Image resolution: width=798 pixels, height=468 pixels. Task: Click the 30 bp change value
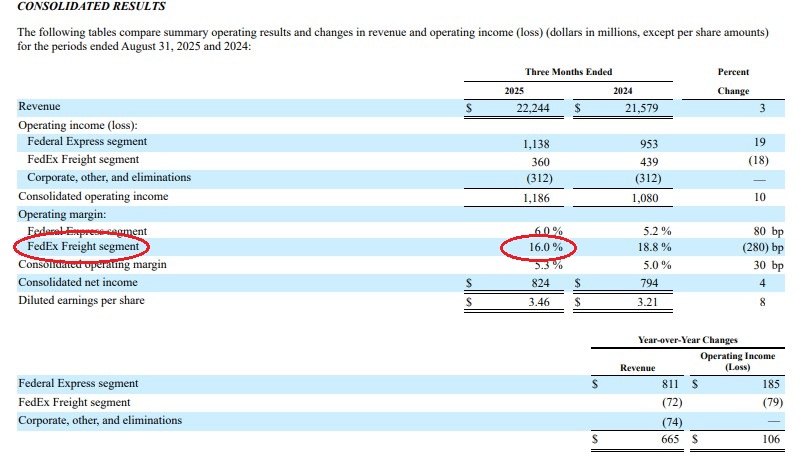pyautogui.click(x=768, y=265)
